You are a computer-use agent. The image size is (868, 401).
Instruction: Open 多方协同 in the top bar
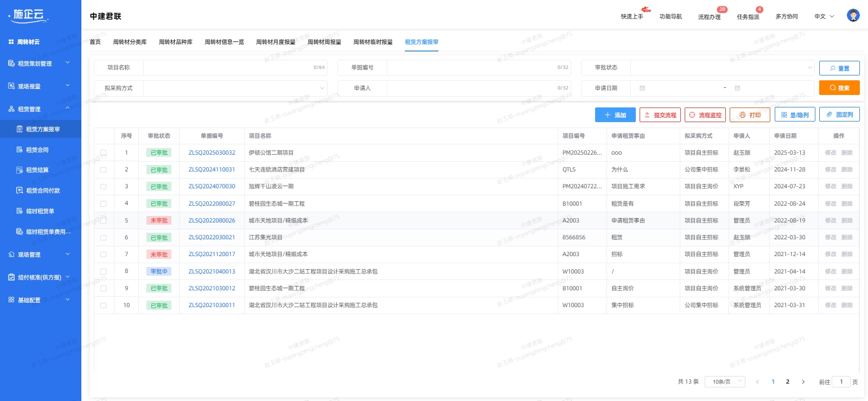pos(787,17)
